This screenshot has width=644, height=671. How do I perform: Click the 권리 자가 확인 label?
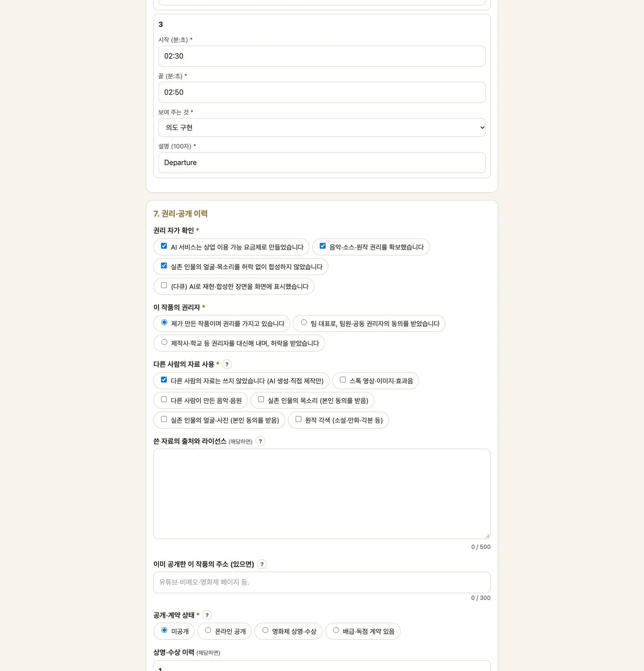point(174,230)
